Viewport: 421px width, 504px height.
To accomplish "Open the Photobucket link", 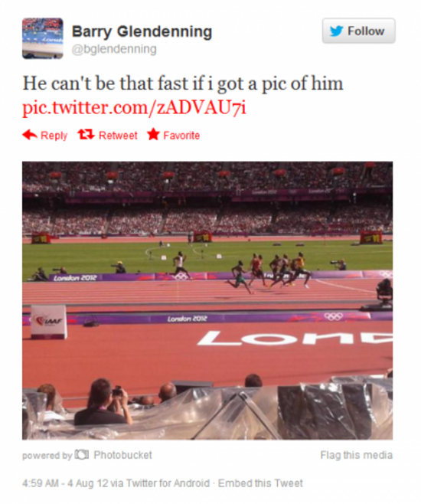I will (122, 455).
